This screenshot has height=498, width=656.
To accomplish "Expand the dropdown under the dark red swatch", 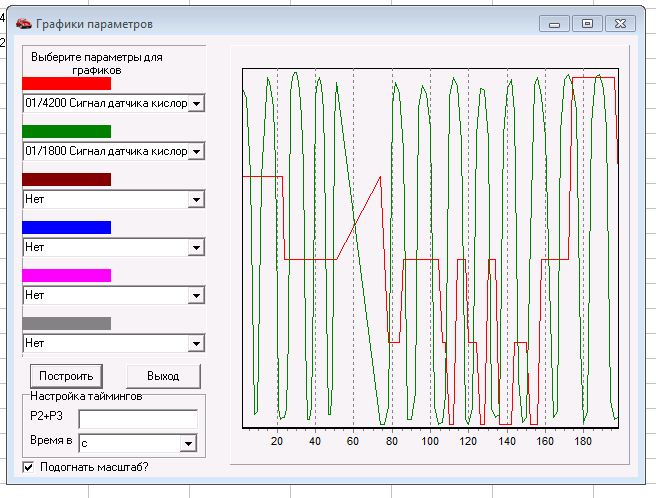I will [196, 199].
